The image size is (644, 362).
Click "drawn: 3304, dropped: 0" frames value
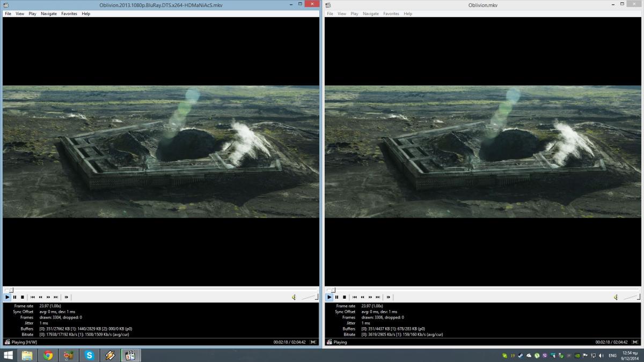pos(61,317)
